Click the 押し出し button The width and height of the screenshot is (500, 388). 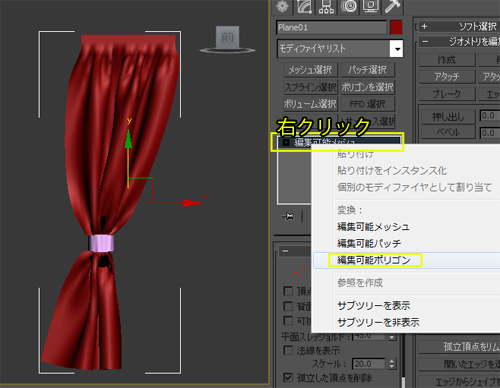pyautogui.click(x=448, y=116)
